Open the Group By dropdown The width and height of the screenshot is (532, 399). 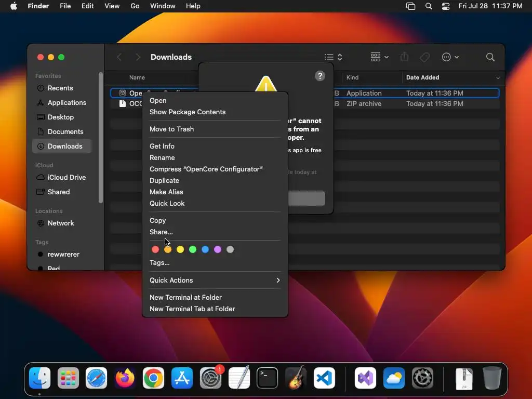pos(379,57)
